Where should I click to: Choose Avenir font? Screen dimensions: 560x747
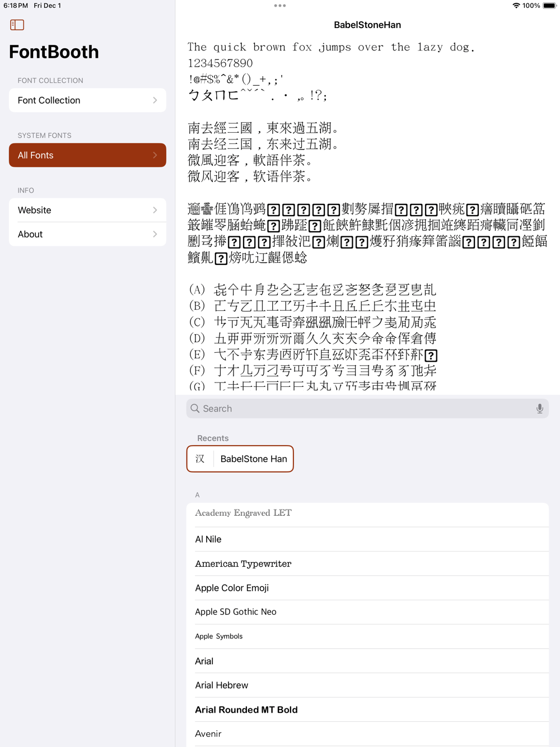coord(367,734)
